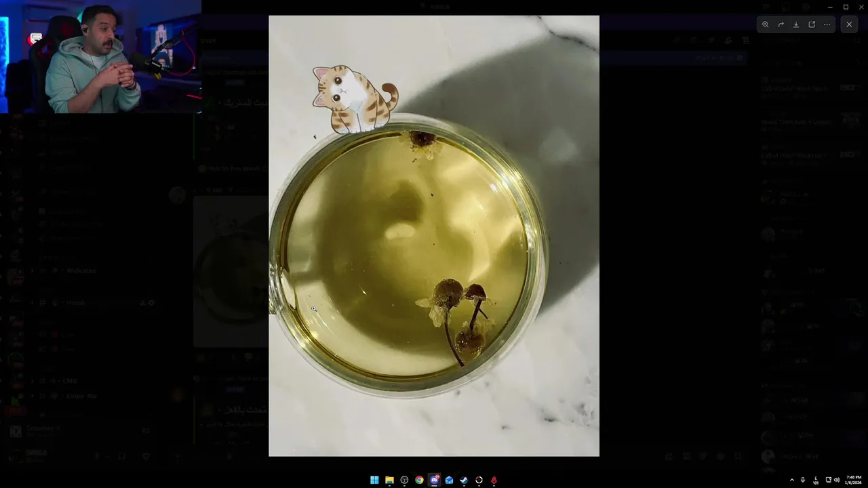Click the volume speaker icon in the tray
Image resolution: width=868 pixels, height=488 pixels.
pyautogui.click(x=836, y=480)
